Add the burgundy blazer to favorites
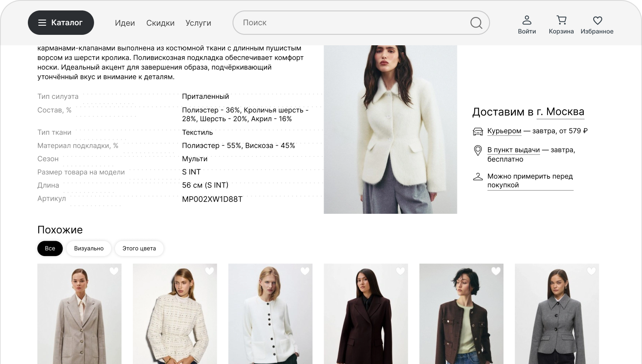Screen dimensions: 642x364 (400, 271)
